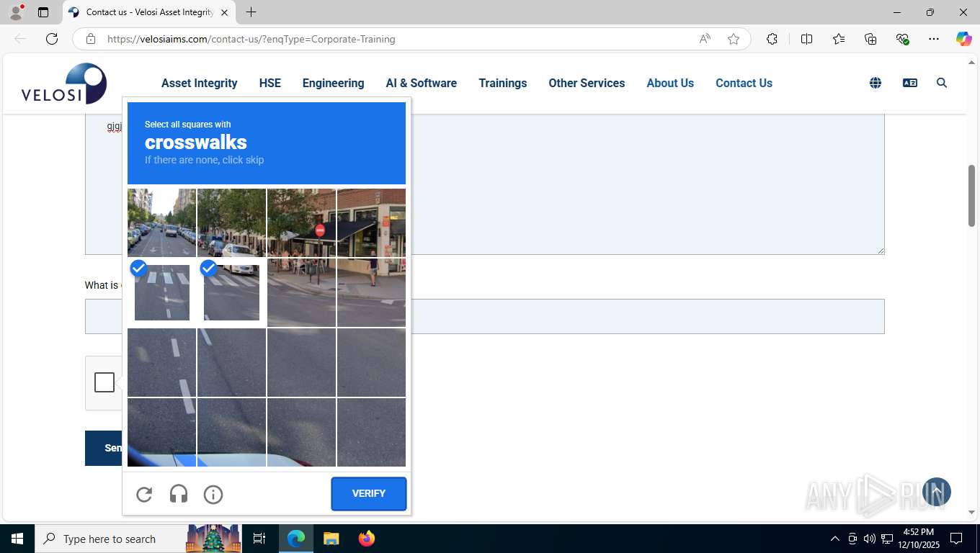Open a new browser tab
This screenshot has width=980, height=553.
pyautogui.click(x=251, y=12)
